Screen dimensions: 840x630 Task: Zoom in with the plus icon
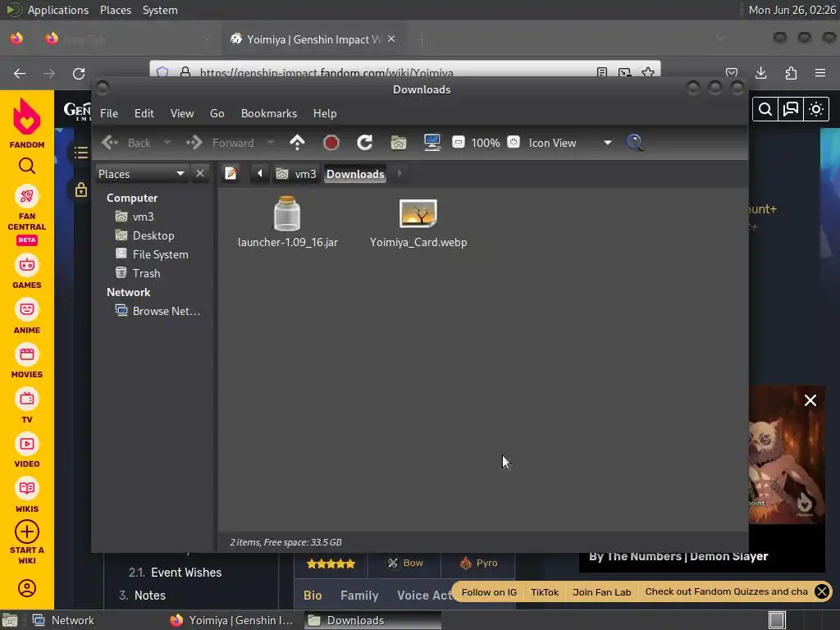514,143
